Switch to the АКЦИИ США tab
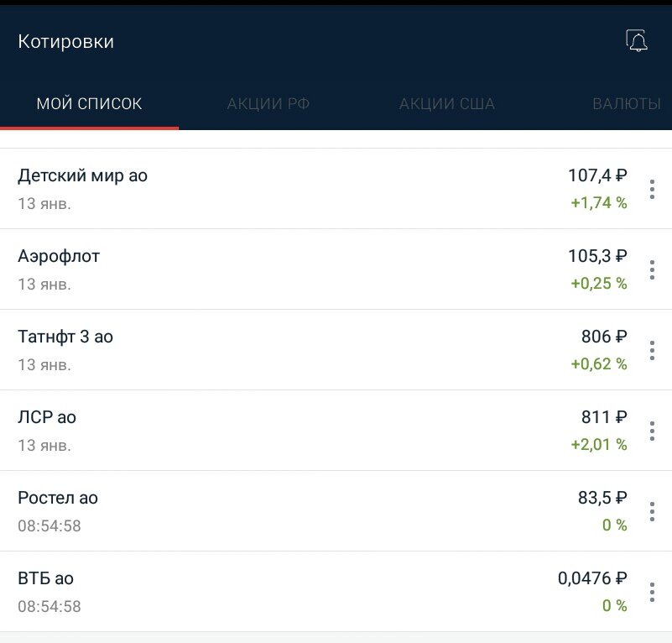Image resolution: width=672 pixels, height=643 pixels. pyautogui.click(x=447, y=104)
